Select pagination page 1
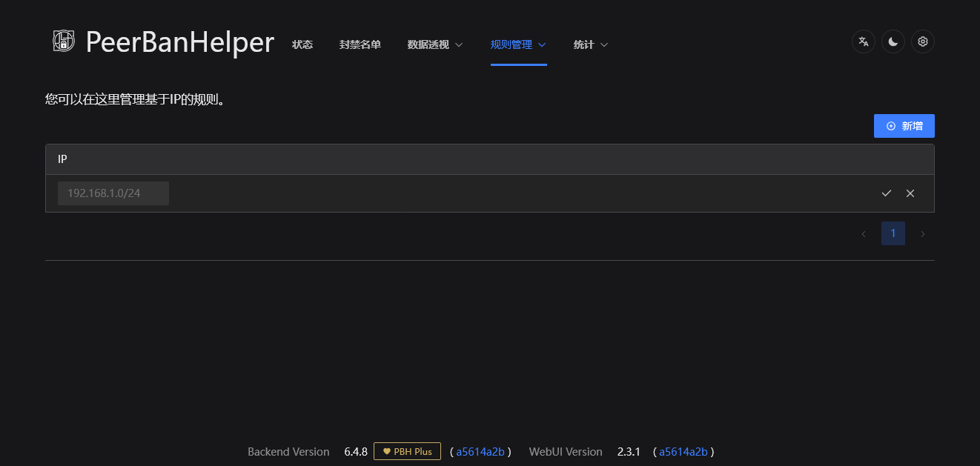The width and height of the screenshot is (980, 466). 893,234
